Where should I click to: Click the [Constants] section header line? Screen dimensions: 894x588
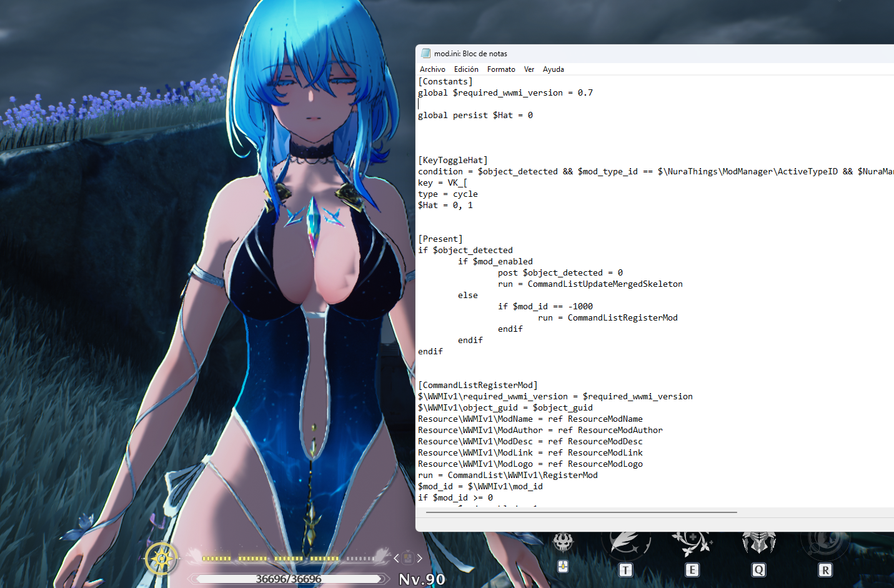(x=445, y=82)
